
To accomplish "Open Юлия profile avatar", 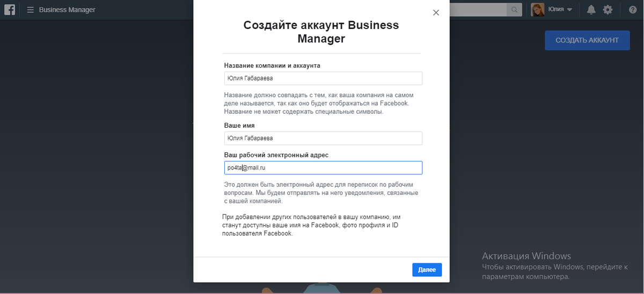I will (538, 10).
